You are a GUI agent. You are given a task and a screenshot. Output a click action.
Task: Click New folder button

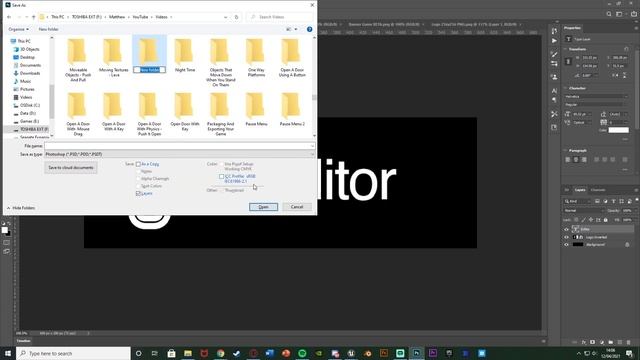click(x=49, y=29)
